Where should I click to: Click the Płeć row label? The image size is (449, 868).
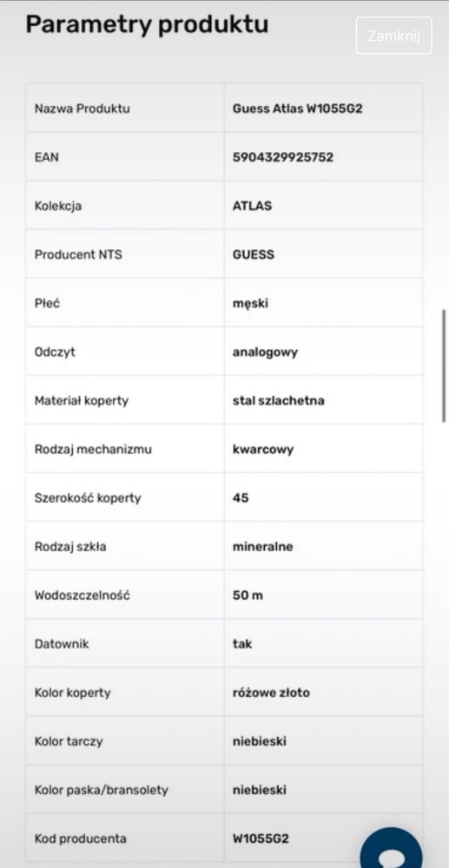click(x=47, y=303)
